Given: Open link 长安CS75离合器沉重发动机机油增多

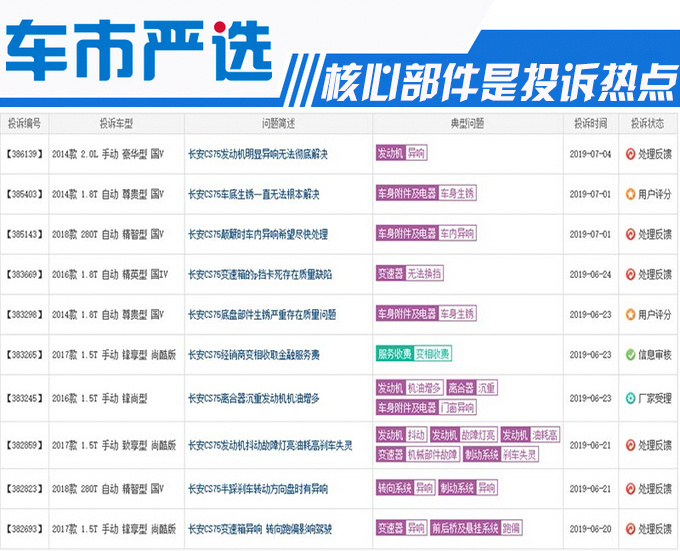Looking at the screenshot, I should (254, 398).
